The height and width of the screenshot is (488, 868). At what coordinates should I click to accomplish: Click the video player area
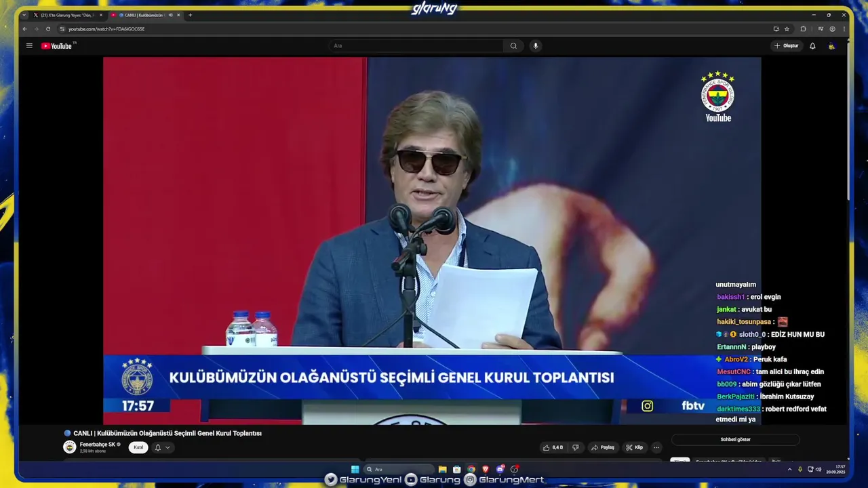(432, 241)
